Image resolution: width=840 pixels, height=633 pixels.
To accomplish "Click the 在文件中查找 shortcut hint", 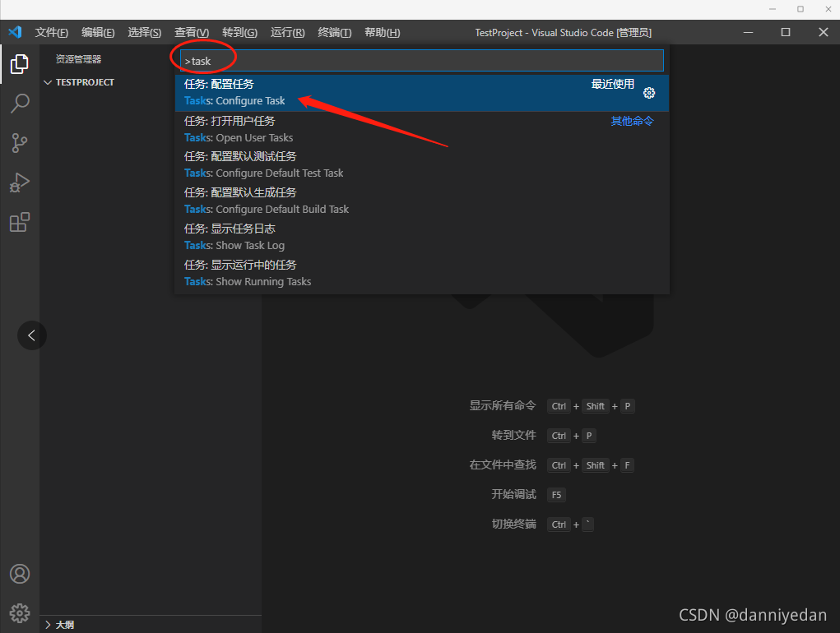I will [x=503, y=464].
